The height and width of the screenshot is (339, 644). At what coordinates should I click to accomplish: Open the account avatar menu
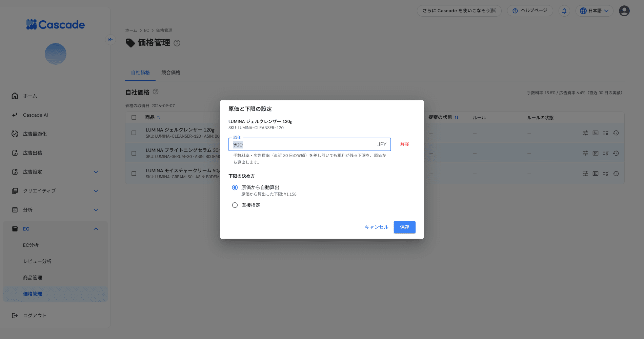click(624, 11)
